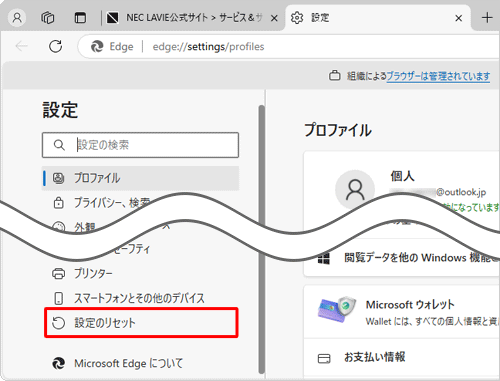The image size is (500, 381).
Task: Open the ブラウザーは管理されています link
Action: (438, 76)
